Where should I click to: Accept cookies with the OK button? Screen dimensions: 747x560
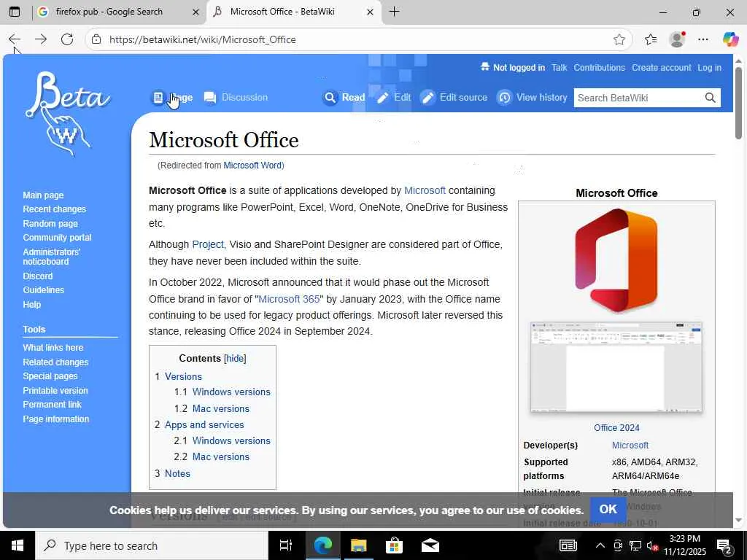(608, 510)
